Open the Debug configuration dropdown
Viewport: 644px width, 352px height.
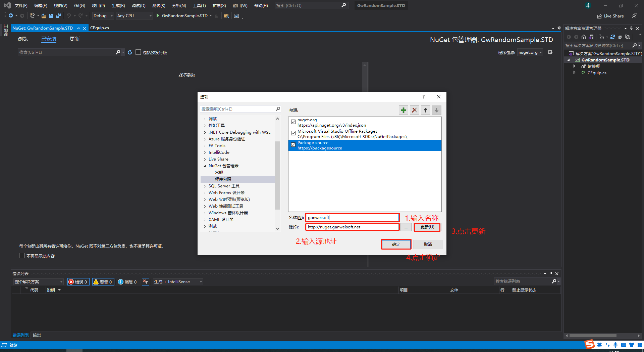[103, 16]
